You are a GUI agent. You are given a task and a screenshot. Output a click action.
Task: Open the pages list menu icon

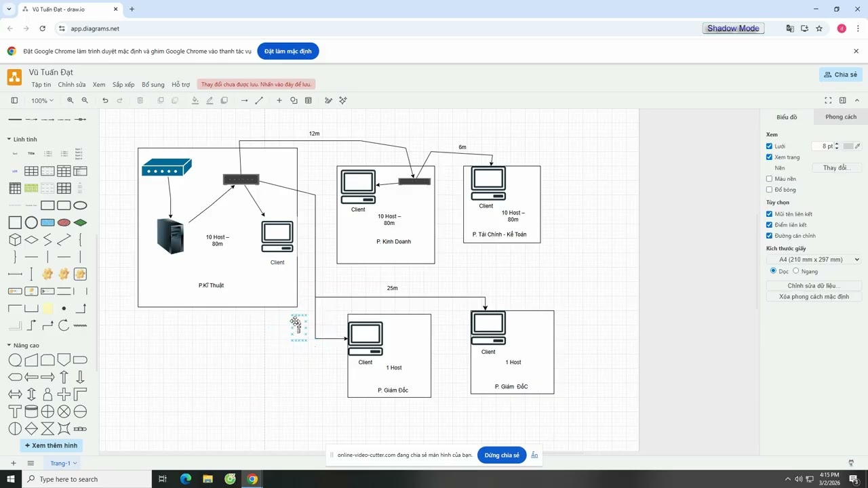[x=31, y=463]
